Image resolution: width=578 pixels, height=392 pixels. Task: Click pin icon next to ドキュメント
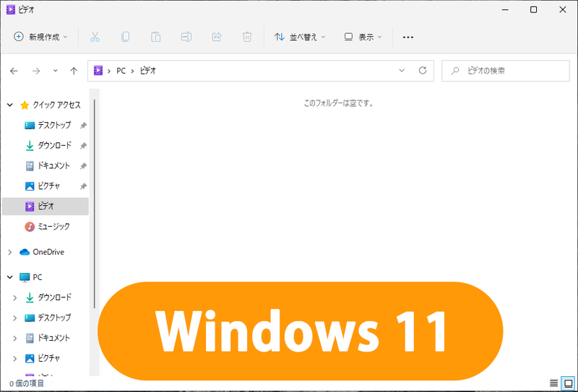click(x=83, y=166)
